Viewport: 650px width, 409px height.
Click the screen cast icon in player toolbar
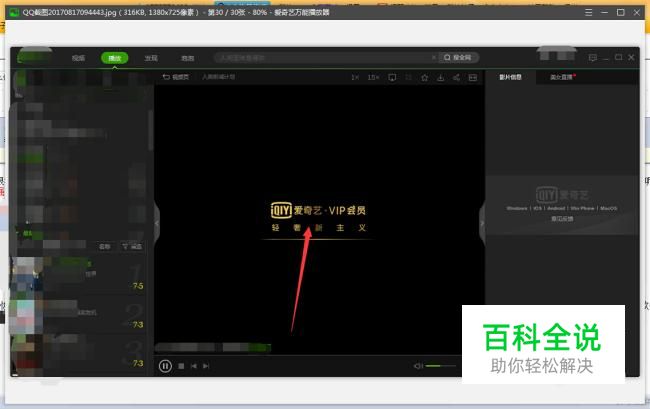392,77
